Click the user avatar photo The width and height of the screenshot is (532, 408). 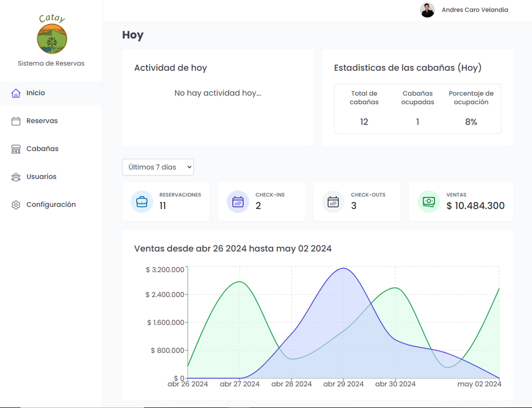pos(427,10)
